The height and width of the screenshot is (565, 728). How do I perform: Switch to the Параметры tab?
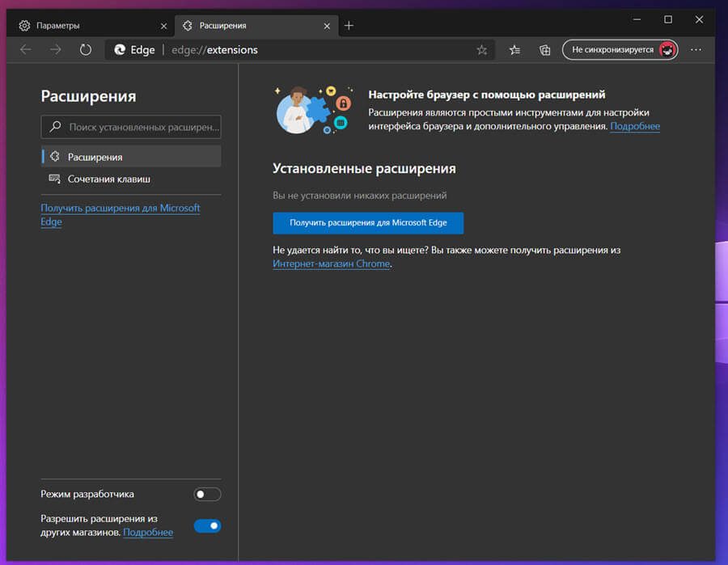click(x=92, y=26)
